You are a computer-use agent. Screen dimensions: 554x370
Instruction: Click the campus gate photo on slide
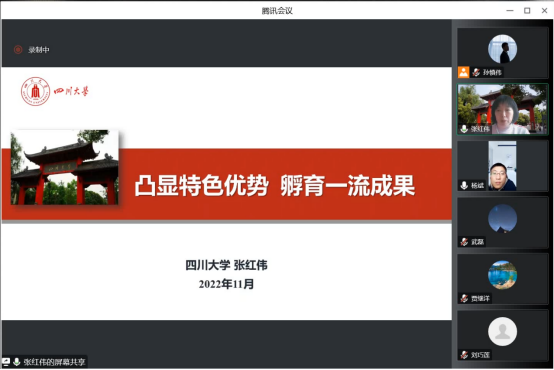65,167
